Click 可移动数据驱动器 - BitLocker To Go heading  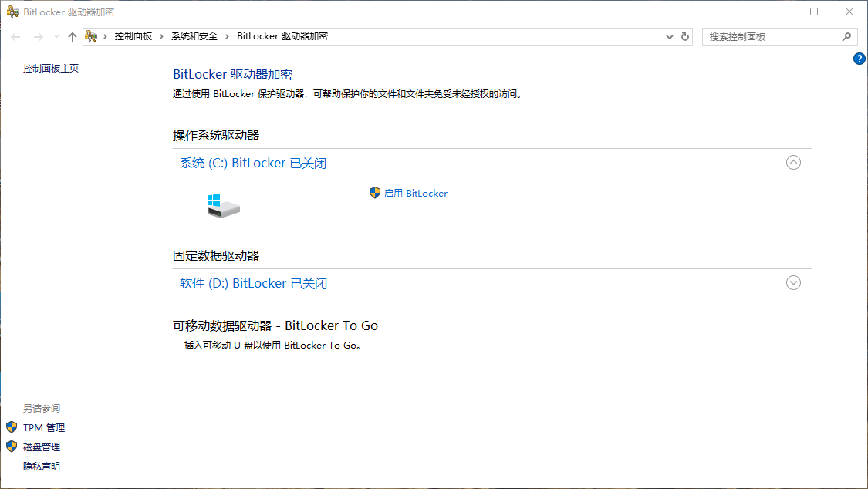[x=275, y=325]
